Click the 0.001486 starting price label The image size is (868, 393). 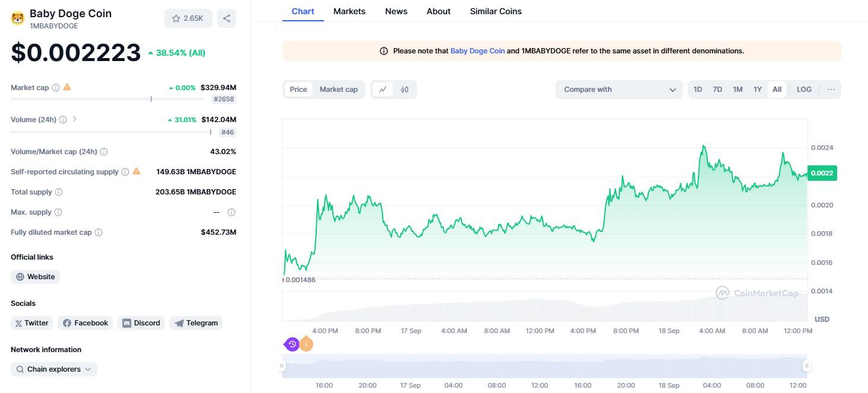[300, 280]
